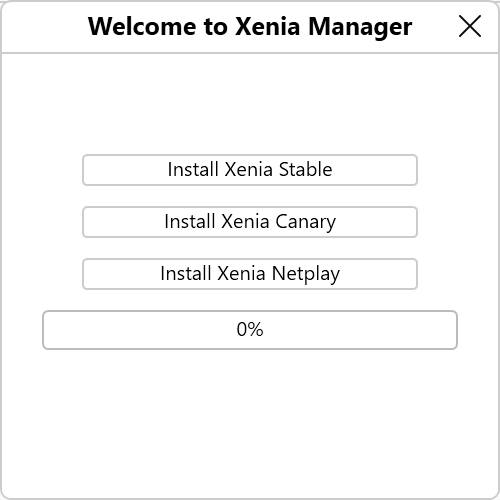Pick the Netplay build of Xenia
The width and height of the screenshot is (500, 500).
pyautogui.click(x=250, y=274)
